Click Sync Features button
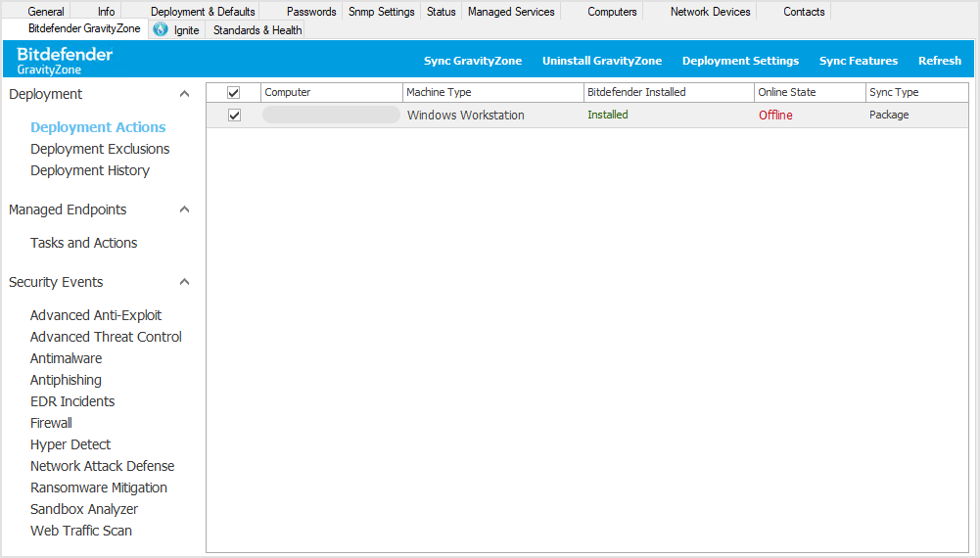This screenshot has height=558, width=980. (x=859, y=61)
